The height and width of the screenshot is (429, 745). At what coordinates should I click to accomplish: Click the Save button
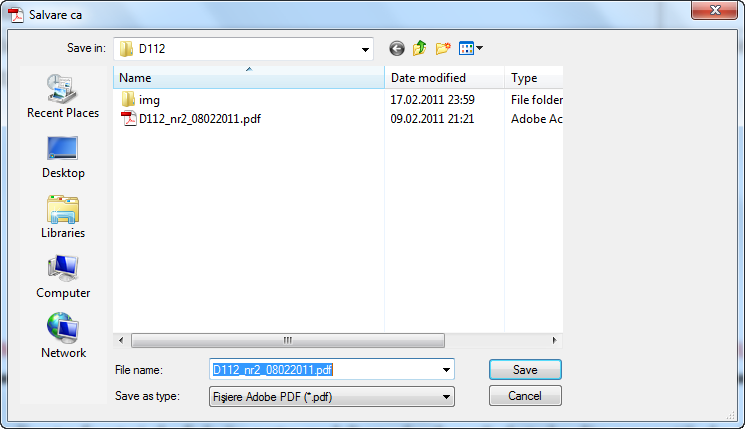coord(525,370)
